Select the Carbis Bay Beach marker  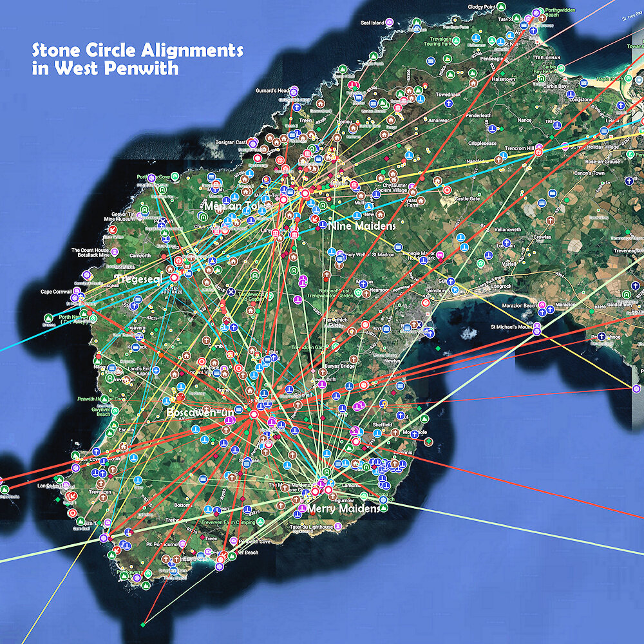[x=561, y=68]
